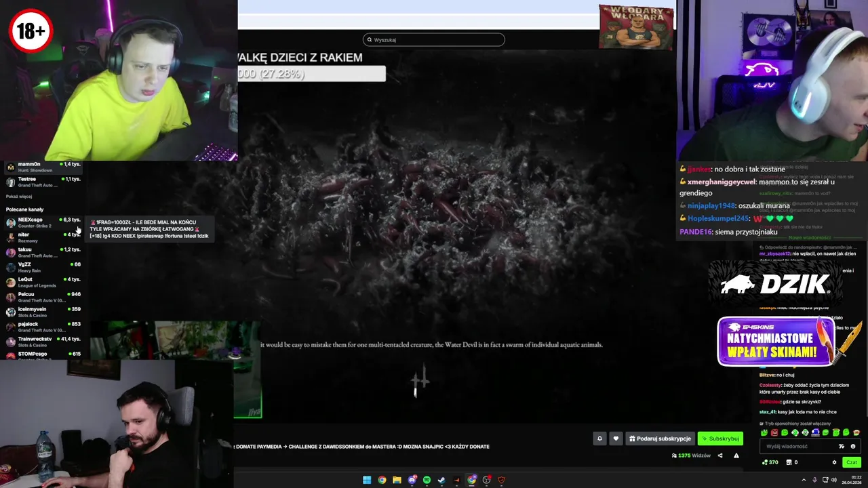The image size is (868, 488).
Task: Click NEEXcsgo channel avatar
Action: pos(10,222)
